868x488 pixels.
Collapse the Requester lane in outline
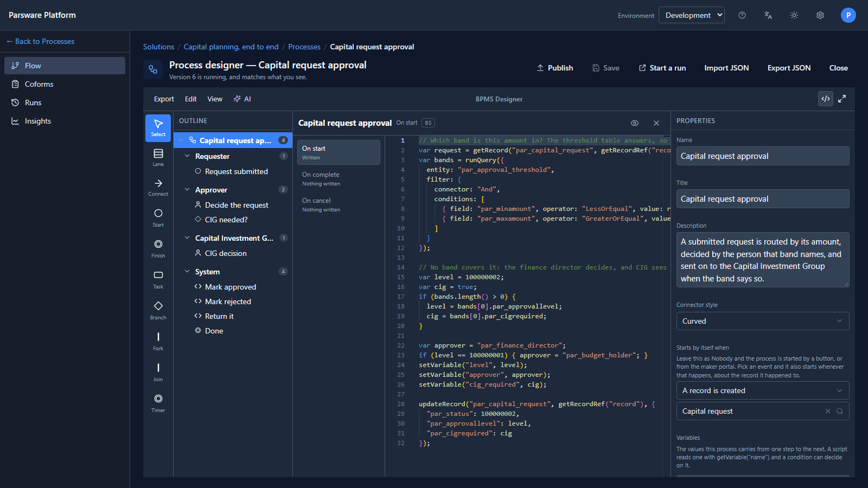click(187, 156)
